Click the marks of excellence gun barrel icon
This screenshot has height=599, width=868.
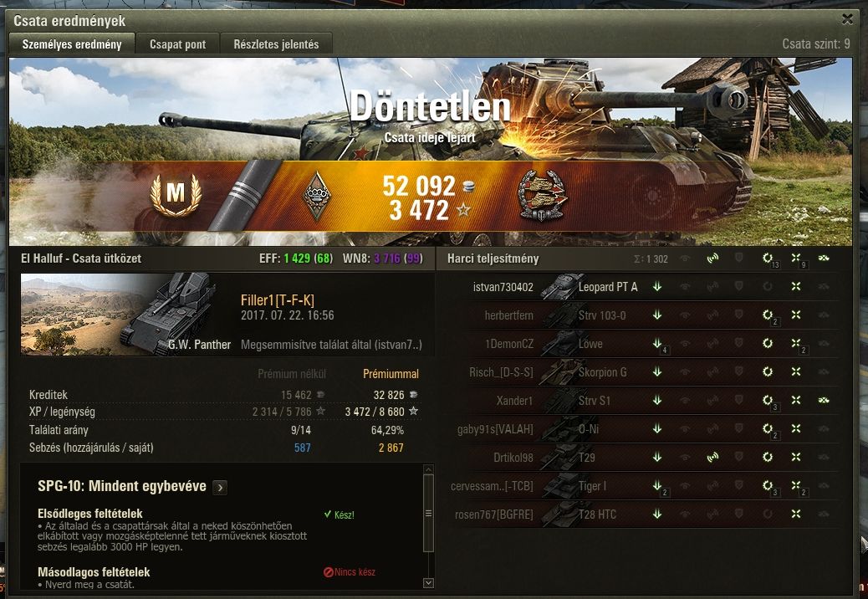point(245,196)
